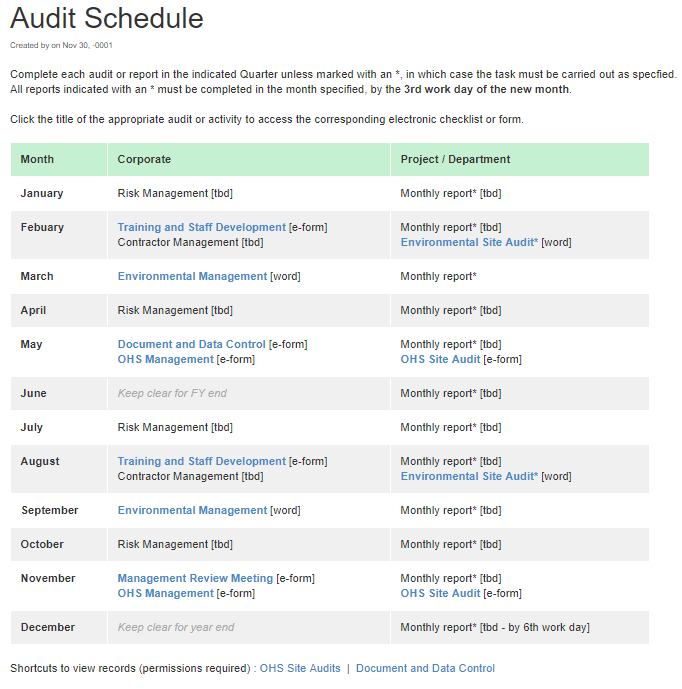This screenshot has height=689, width=682.
Task: Open Document and Data Control records shortcut
Action: [425, 668]
